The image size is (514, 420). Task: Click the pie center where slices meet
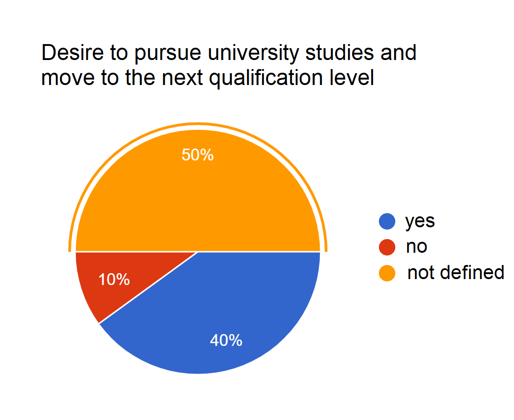tap(198, 251)
